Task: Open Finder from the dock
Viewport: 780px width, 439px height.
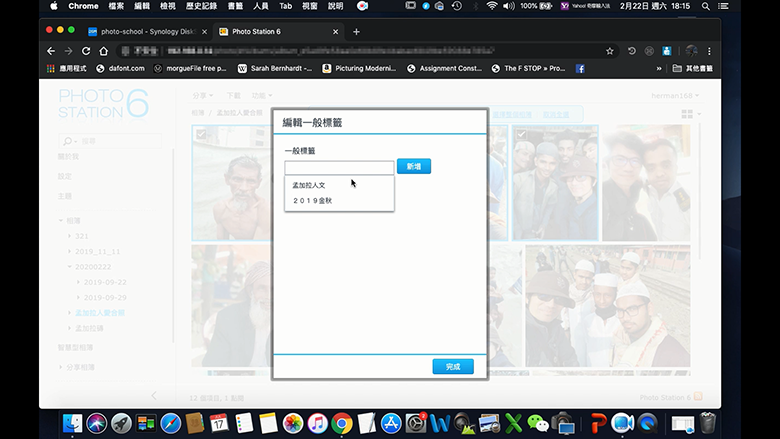Action: coord(73,424)
